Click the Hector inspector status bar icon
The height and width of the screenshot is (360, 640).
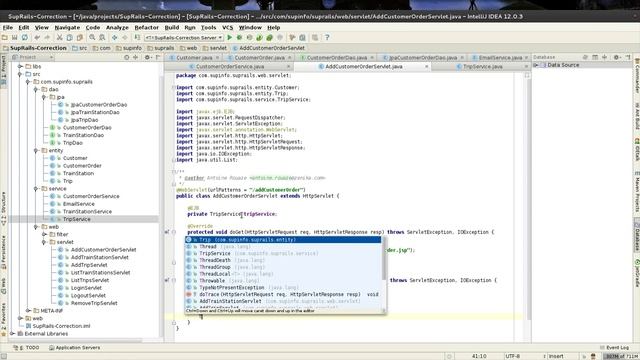click(x=593, y=356)
